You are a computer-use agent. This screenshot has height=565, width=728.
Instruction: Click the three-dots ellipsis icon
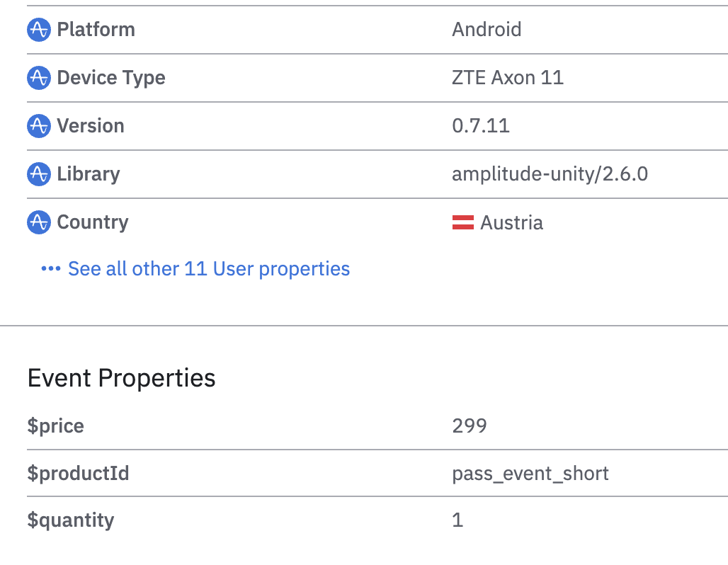click(x=52, y=269)
